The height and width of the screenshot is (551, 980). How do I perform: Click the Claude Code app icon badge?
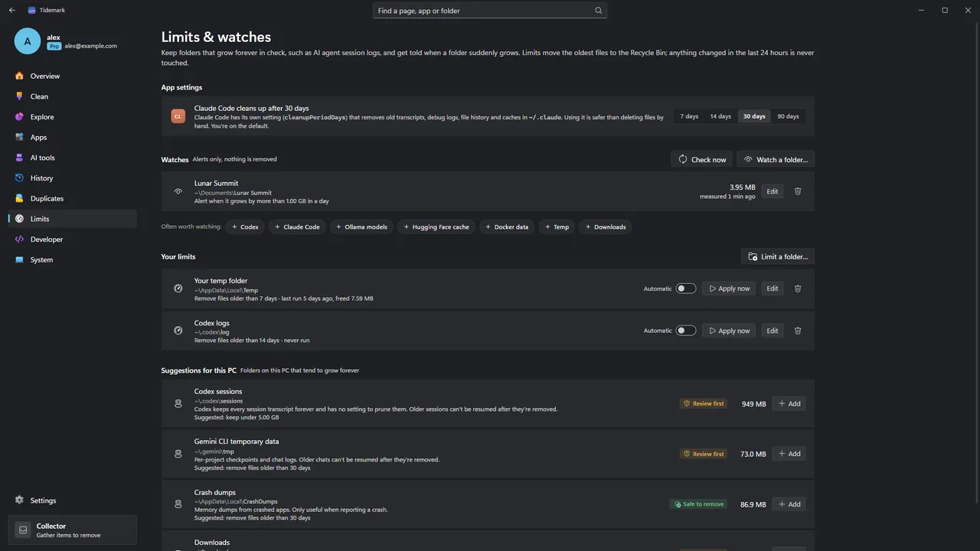click(x=178, y=116)
